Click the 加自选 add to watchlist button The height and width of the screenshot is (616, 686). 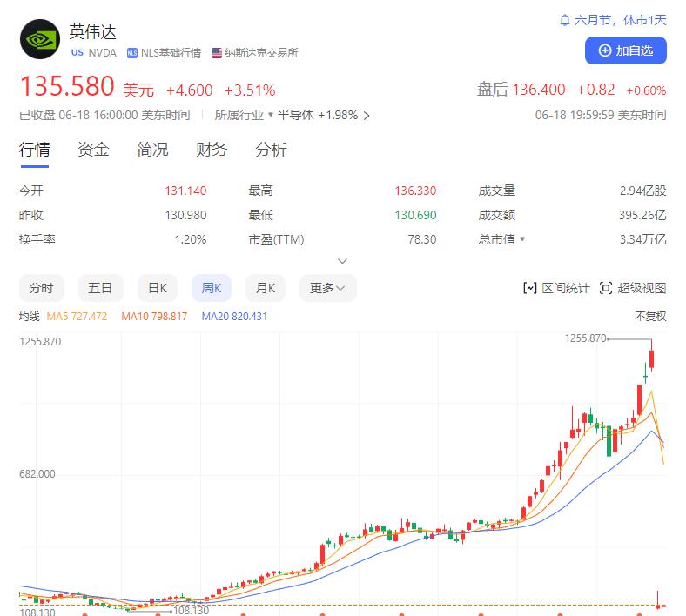[x=625, y=50]
